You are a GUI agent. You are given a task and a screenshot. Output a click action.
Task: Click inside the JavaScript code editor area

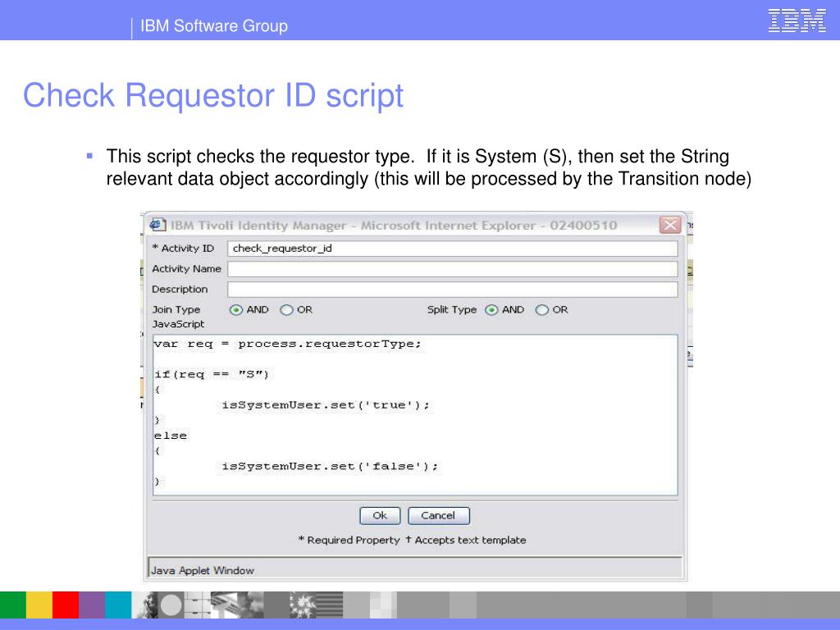coord(415,414)
